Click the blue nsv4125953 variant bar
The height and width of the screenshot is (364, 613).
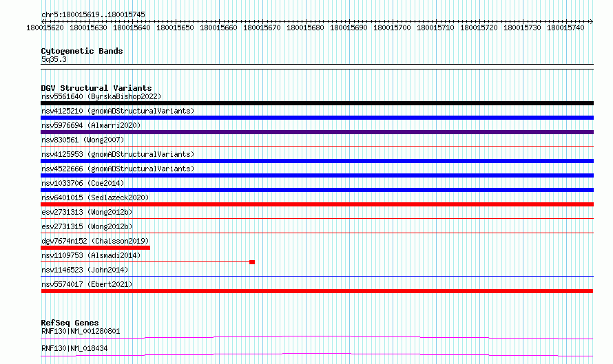tap(317, 161)
